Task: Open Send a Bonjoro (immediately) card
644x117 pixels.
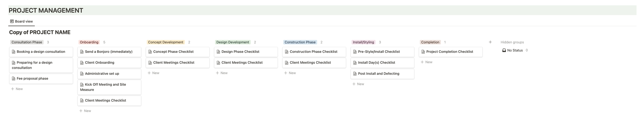Action: tap(109, 52)
